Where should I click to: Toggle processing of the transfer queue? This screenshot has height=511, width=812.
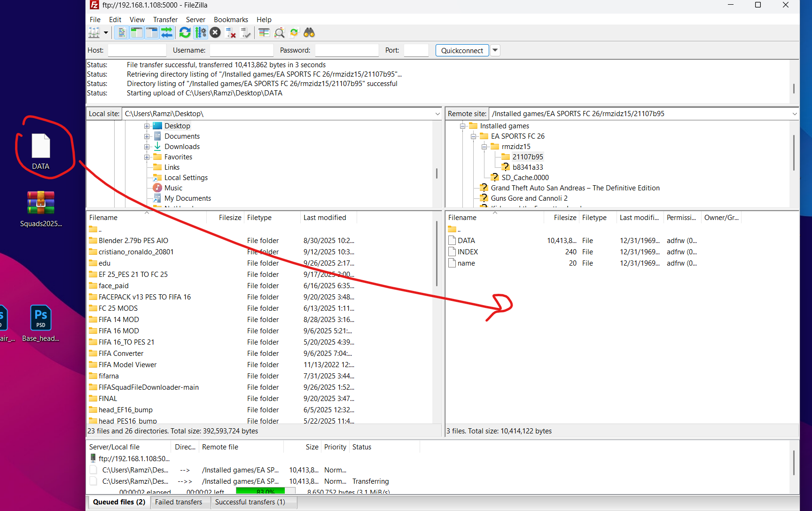coord(200,32)
